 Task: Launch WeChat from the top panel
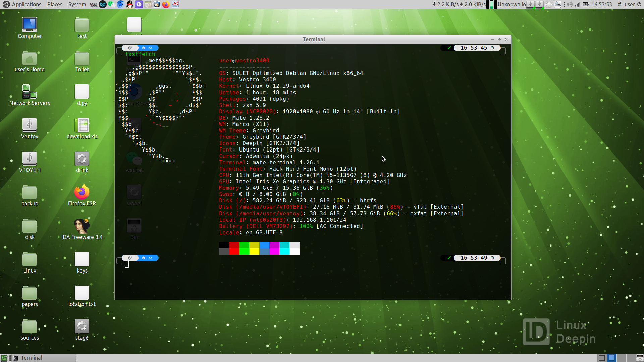click(112, 4)
